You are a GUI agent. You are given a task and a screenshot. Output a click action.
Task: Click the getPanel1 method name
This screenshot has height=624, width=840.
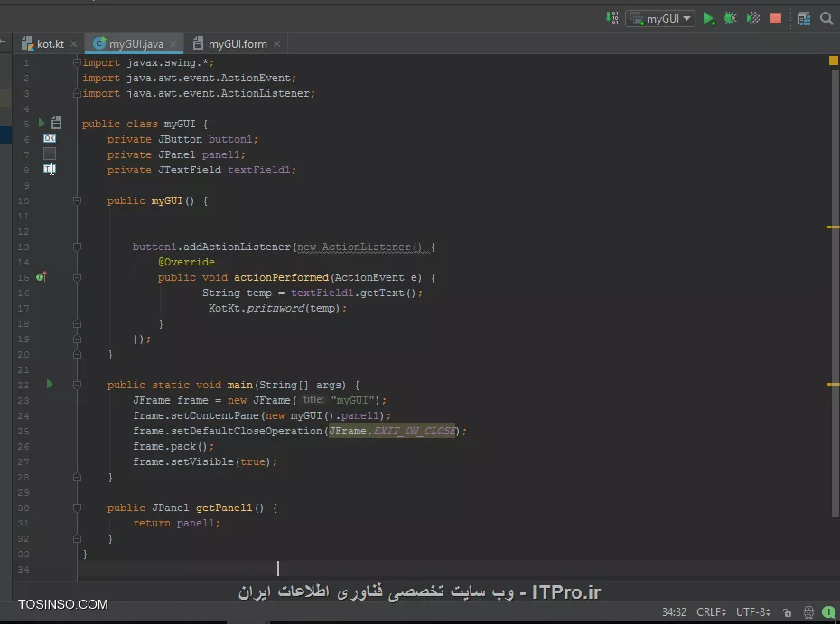tap(224, 508)
